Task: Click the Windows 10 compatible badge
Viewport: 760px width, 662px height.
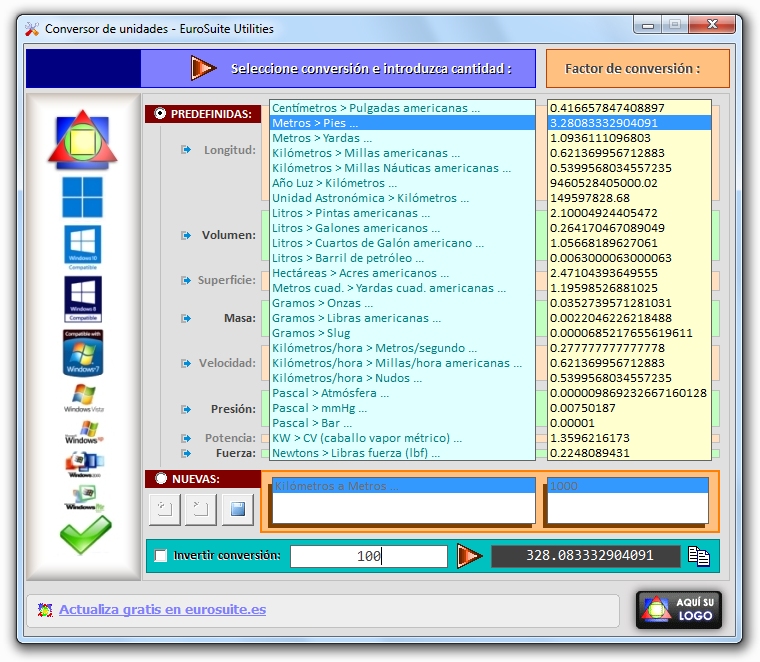Action: point(82,248)
